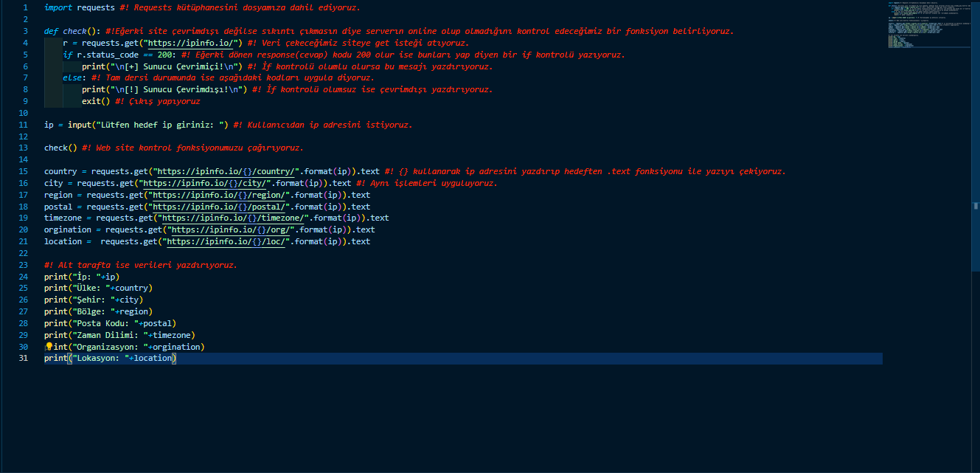Click line number 22 in the gutter

(x=23, y=254)
